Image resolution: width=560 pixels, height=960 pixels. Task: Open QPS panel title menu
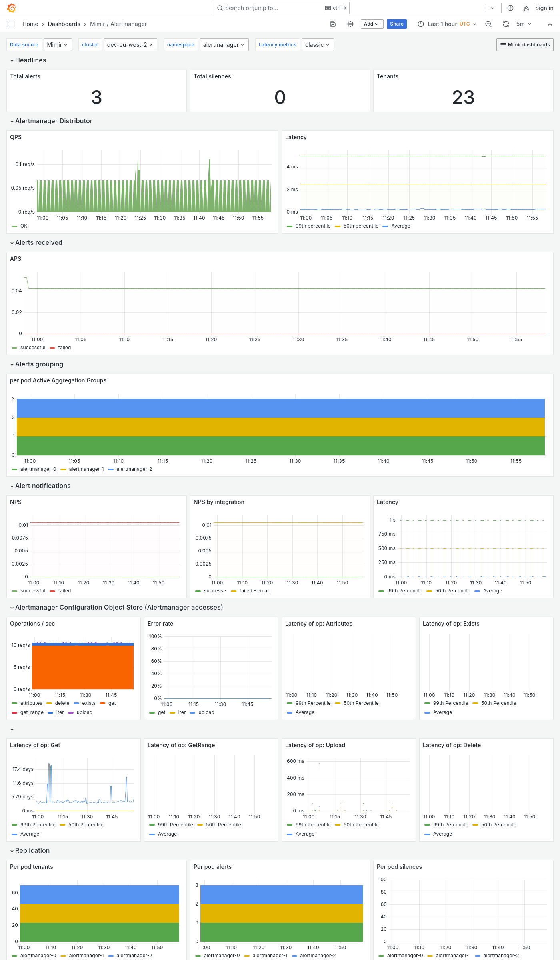click(16, 137)
